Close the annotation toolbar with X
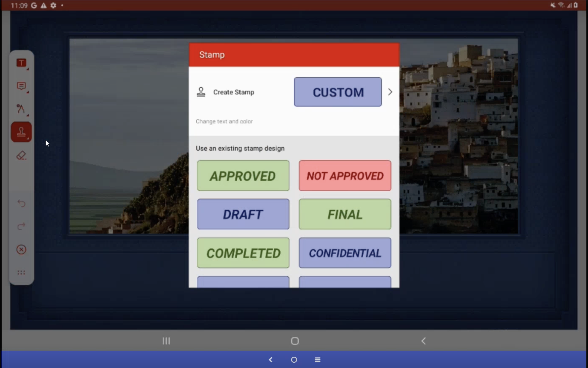588x368 pixels. [21, 250]
